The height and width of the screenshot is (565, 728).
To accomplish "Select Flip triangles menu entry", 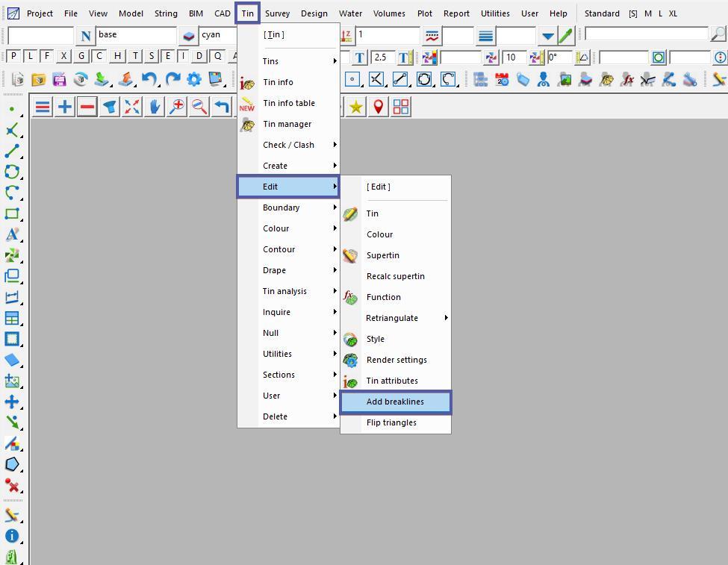I will tap(396, 422).
